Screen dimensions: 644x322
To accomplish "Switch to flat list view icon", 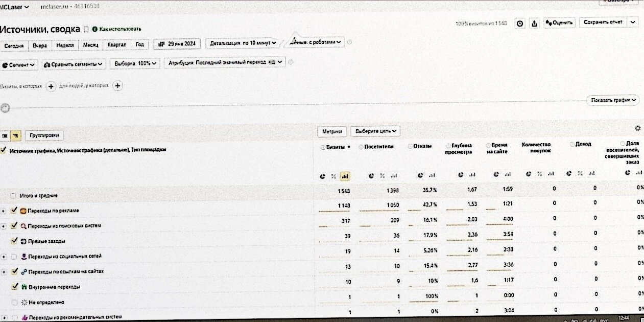I will click(5, 135).
